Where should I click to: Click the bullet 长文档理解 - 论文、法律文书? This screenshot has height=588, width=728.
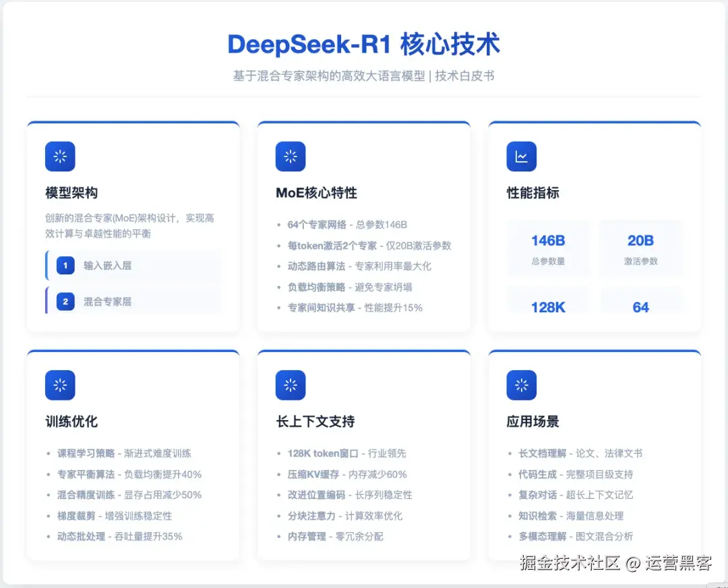point(580,453)
